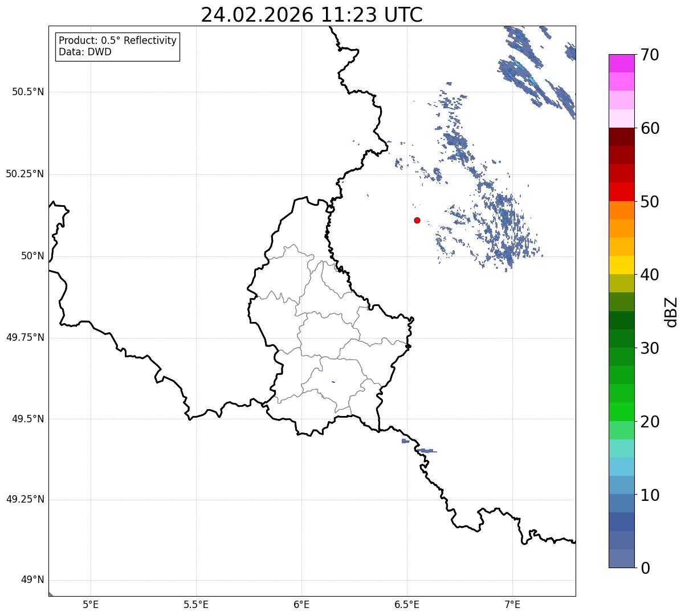Click the '50.5°N' latitude label
The width and height of the screenshot is (685, 616).
point(28,92)
